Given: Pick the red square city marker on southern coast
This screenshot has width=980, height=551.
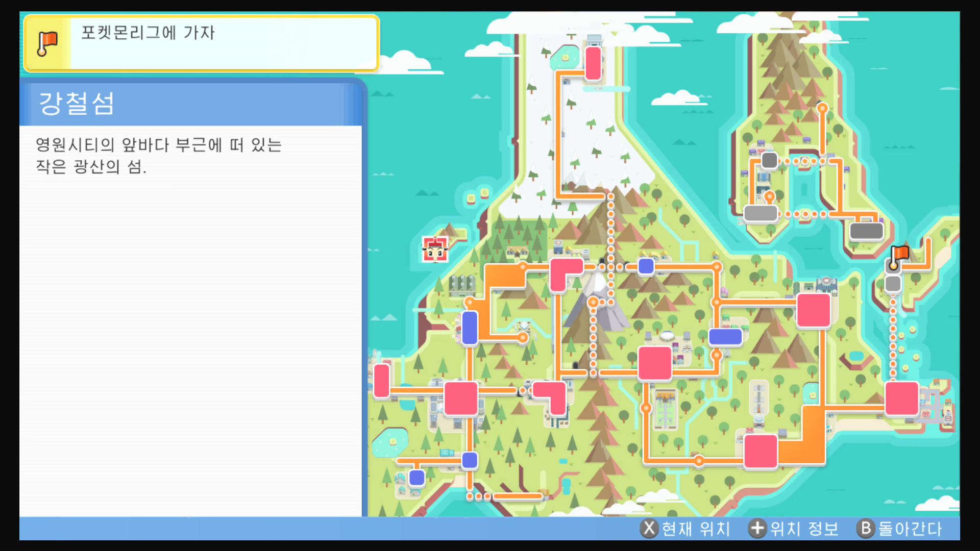Looking at the screenshot, I should (761, 452).
